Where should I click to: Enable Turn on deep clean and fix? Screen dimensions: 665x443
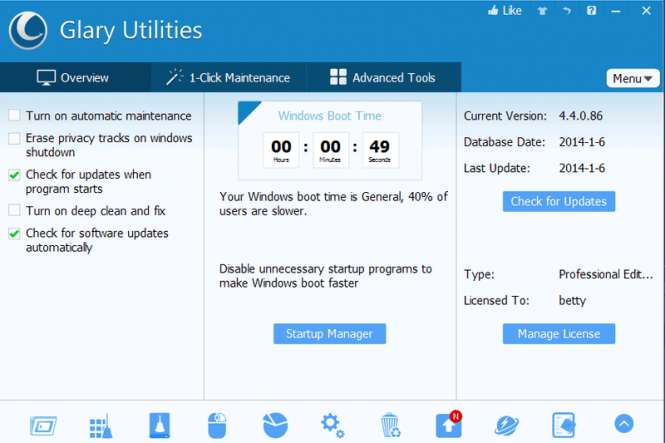tap(14, 210)
